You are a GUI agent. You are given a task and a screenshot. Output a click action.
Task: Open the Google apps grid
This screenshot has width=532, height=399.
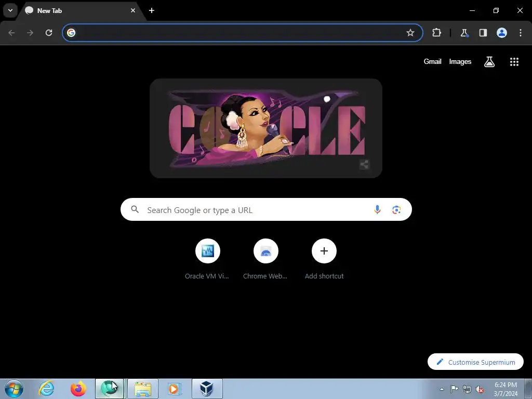[x=514, y=61]
